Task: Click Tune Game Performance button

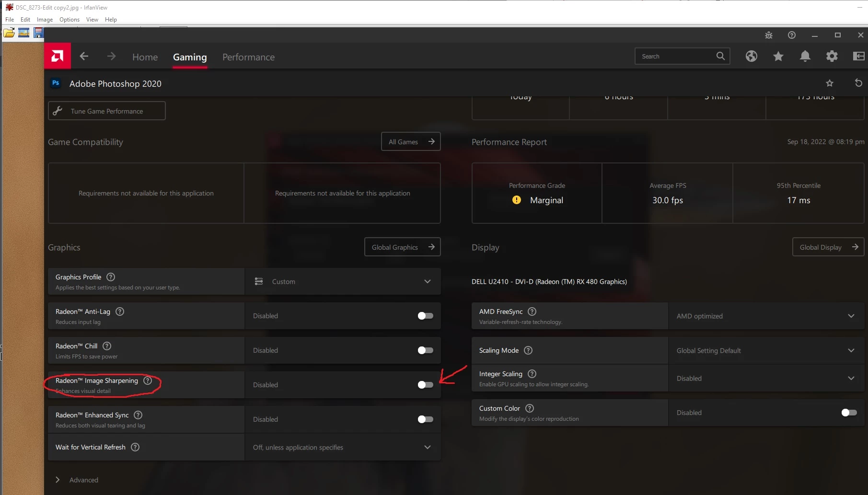Action: pos(107,111)
